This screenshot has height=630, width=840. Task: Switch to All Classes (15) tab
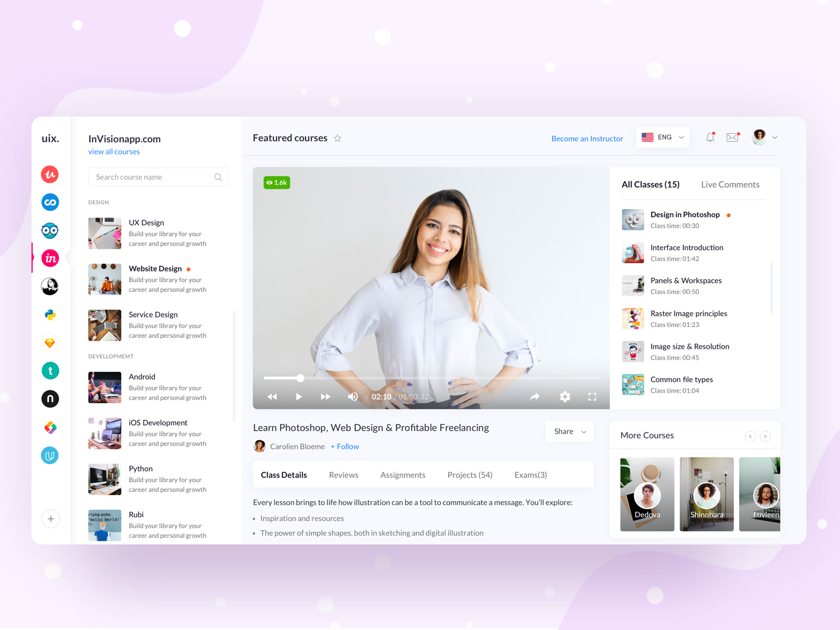650,184
